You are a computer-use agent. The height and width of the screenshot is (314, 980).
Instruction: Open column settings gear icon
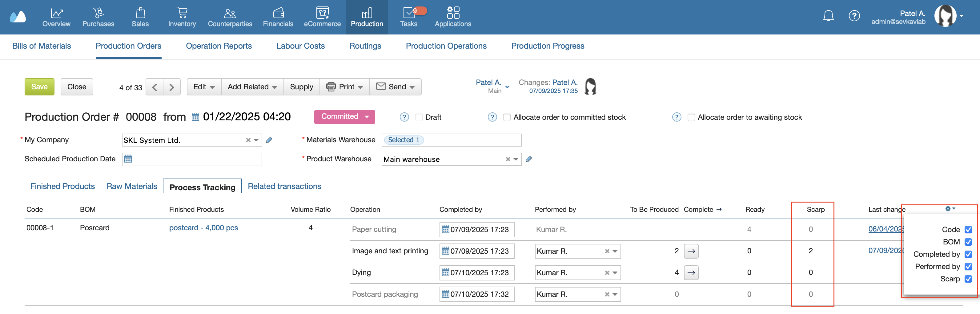click(x=950, y=209)
